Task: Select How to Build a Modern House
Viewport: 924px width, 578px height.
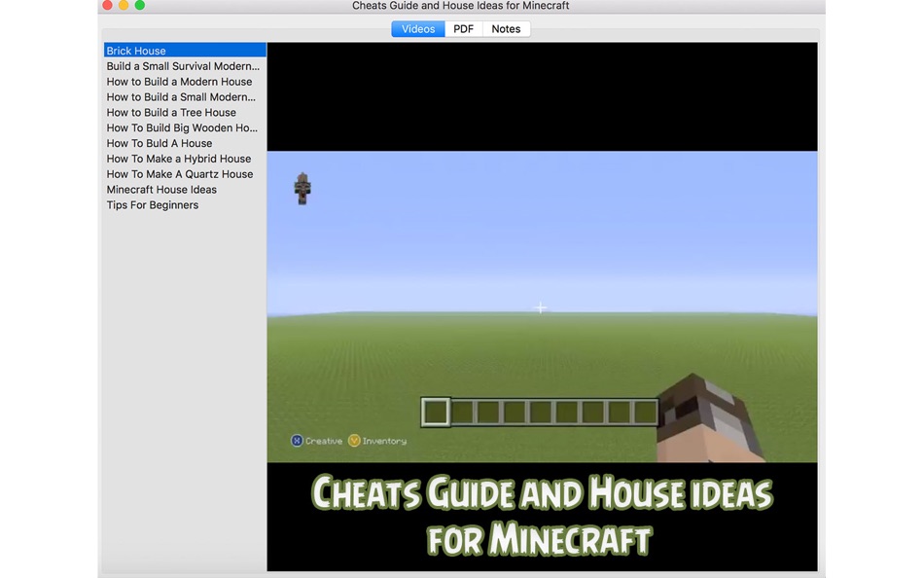Action: (x=185, y=82)
